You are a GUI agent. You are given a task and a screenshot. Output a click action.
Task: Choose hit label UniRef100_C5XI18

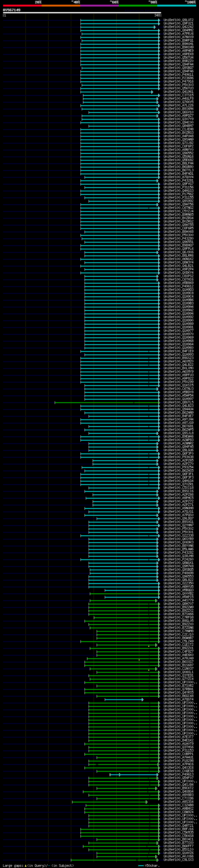(179, 488)
